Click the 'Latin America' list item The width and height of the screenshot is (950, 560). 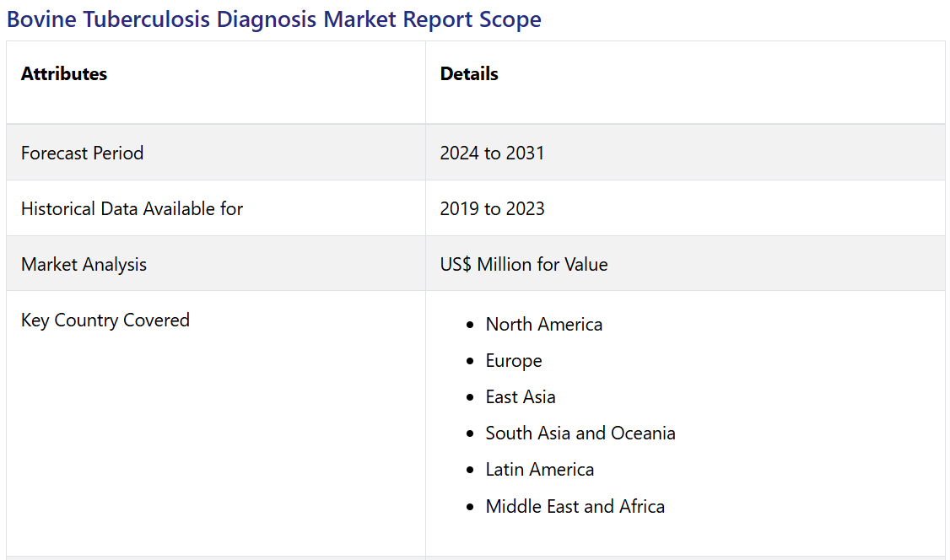click(x=540, y=470)
